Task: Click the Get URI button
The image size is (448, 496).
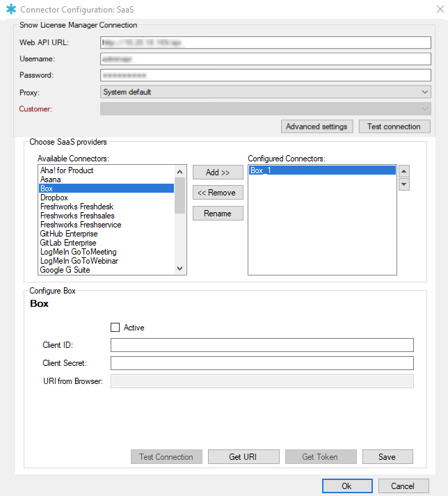Action: (245, 457)
